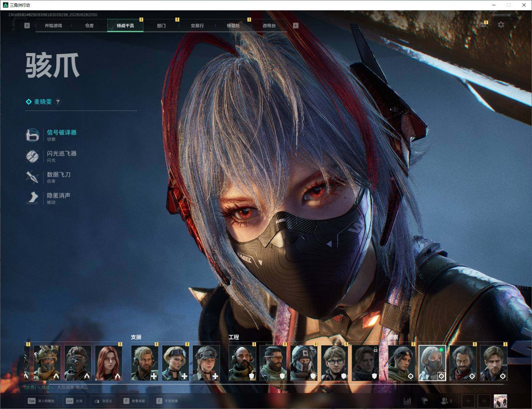This screenshot has height=409, width=532.
Task: Select the locked engineer operator portrait
Action: (x=365, y=363)
